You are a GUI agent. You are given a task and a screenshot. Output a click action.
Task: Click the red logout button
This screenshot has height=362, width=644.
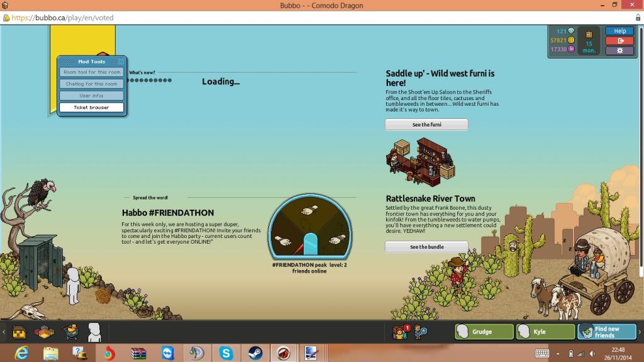click(619, 41)
